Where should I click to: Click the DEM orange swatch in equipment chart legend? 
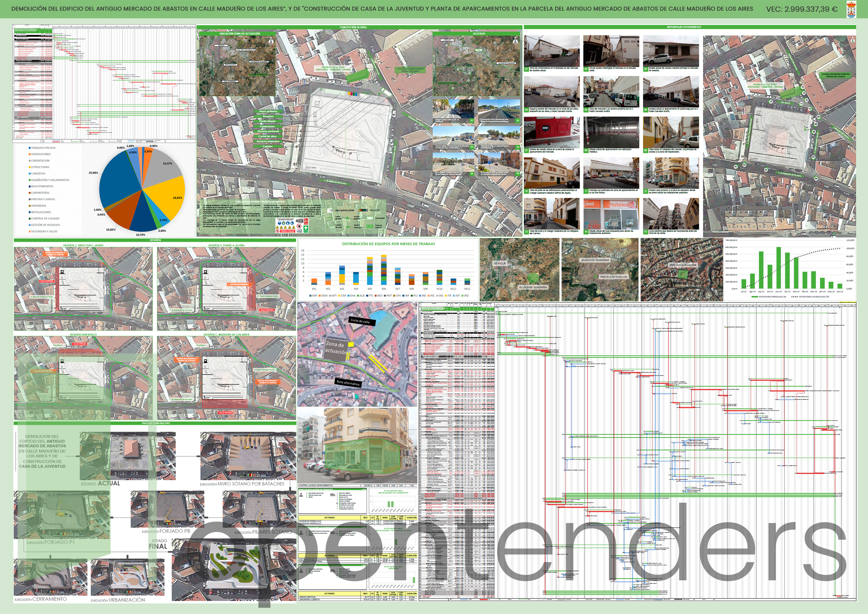pyautogui.click(x=320, y=296)
